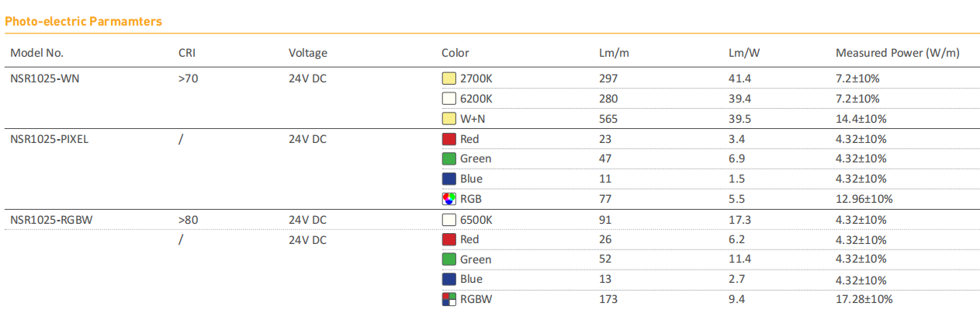Click the W+N yellow swatch
This screenshot has height=324, width=980.
point(448,119)
